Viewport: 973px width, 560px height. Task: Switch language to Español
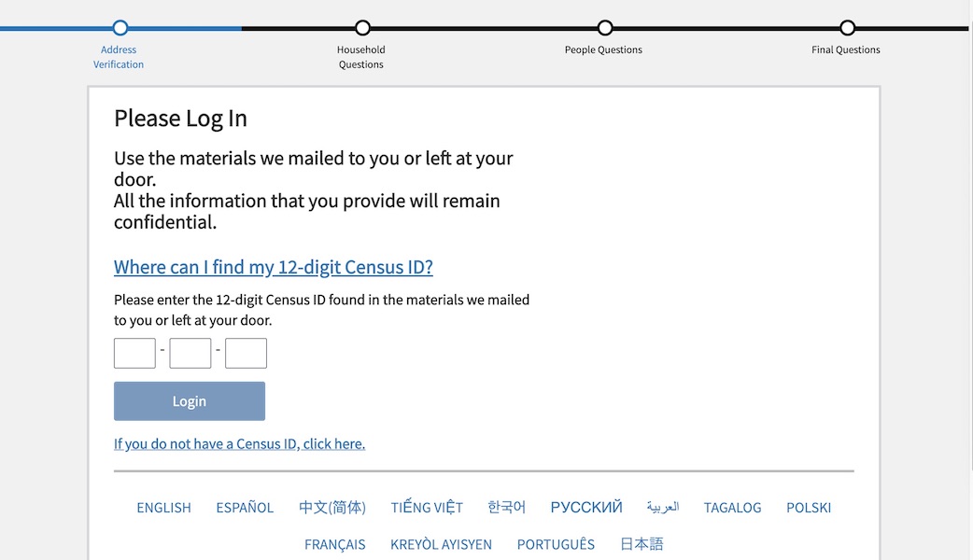tap(245, 508)
